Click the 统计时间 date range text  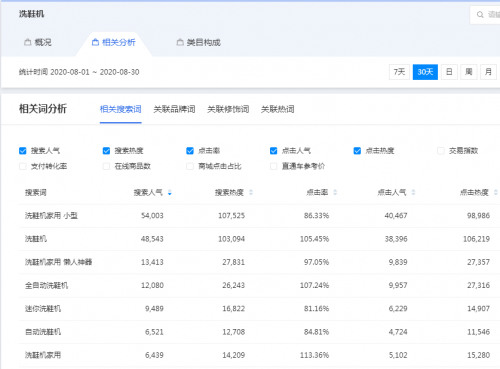pyautogui.click(x=79, y=72)
